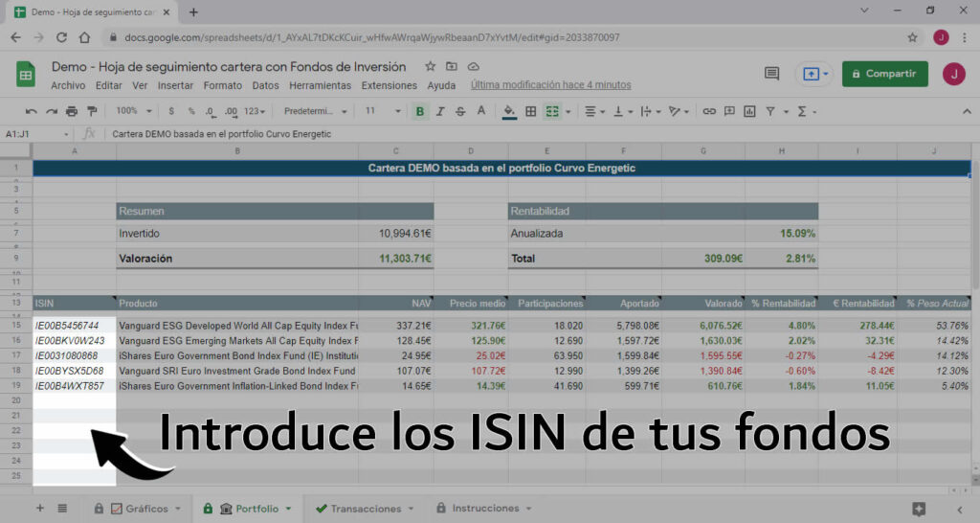Open the Herramientas menu

point(320,85)
